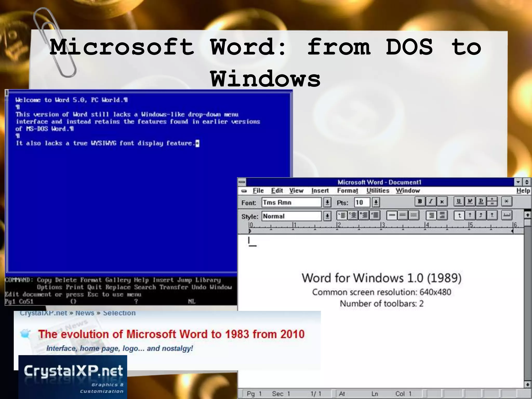The height and width of the screenshot is (399, 532).
Task: Click the superscript/subscript button
Action: [x=492, y=202]
